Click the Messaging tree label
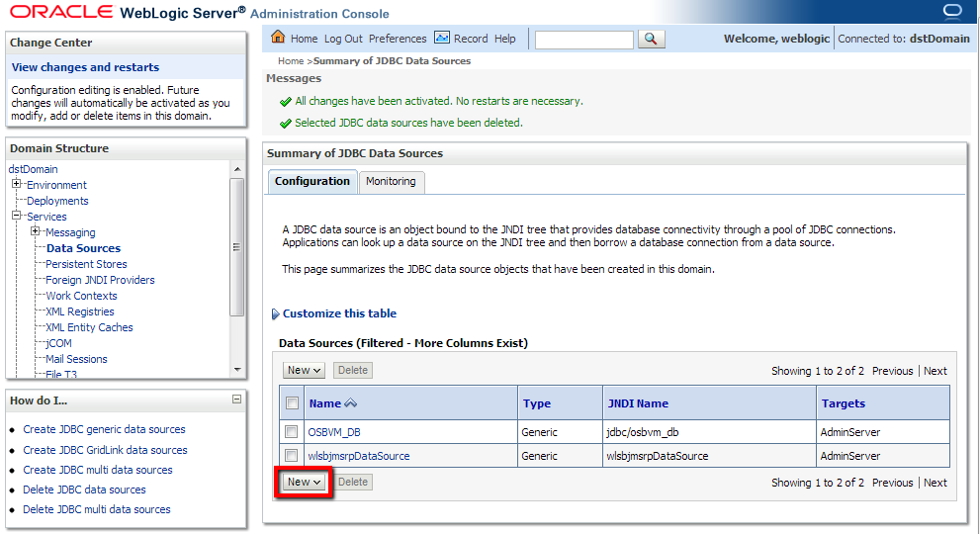This screenshot has height=534, width=980. 70,232
